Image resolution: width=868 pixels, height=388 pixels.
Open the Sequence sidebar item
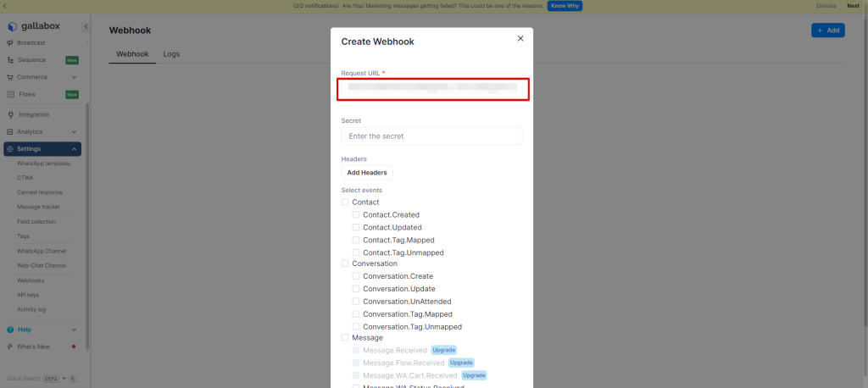coord(31,60)
